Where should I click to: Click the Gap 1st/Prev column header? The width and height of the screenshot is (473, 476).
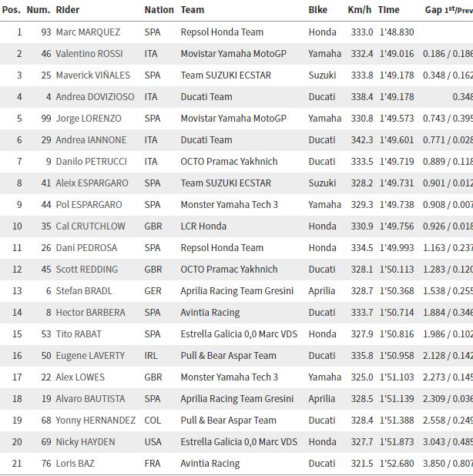point(449,10)
